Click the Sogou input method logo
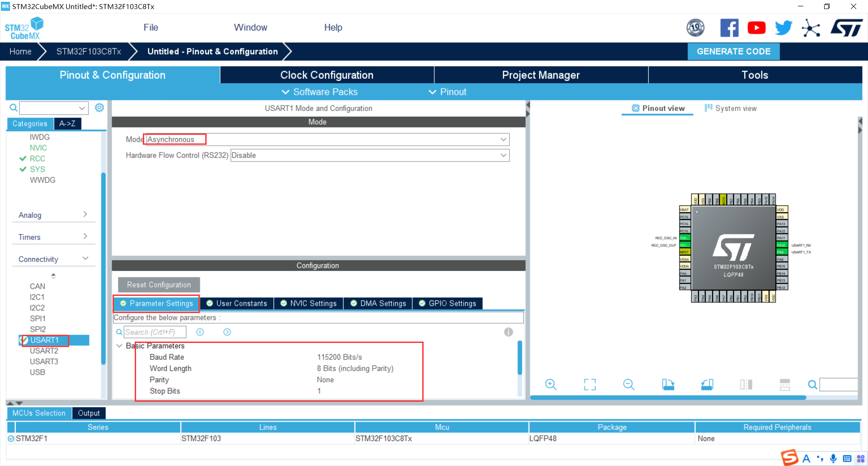The image size is (868, 466). click(x=790, y=457)
